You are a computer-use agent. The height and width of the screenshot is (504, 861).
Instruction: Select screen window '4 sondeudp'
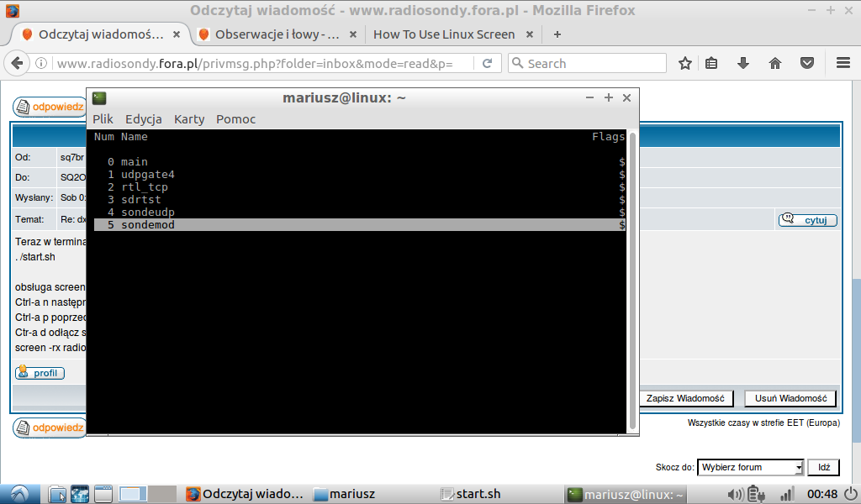(x=360, y=213)
